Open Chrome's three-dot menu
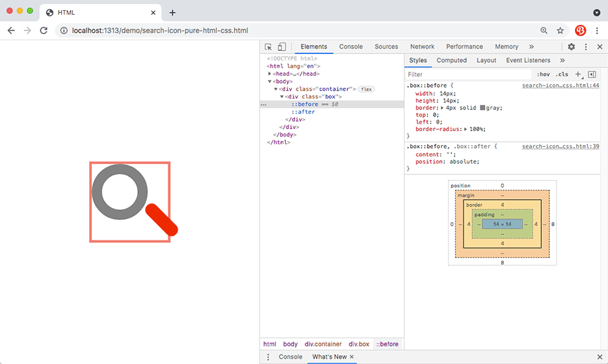 click(x=597, y=30)
